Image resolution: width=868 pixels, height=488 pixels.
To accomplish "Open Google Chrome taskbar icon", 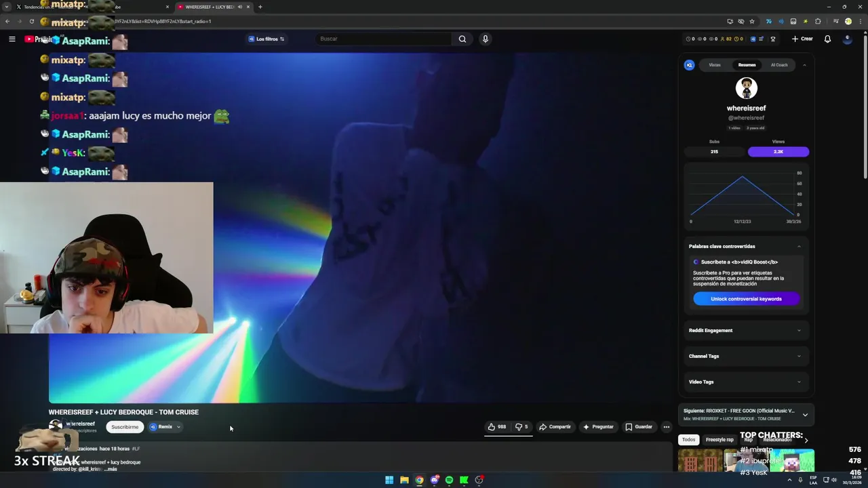I will [419, 480].
